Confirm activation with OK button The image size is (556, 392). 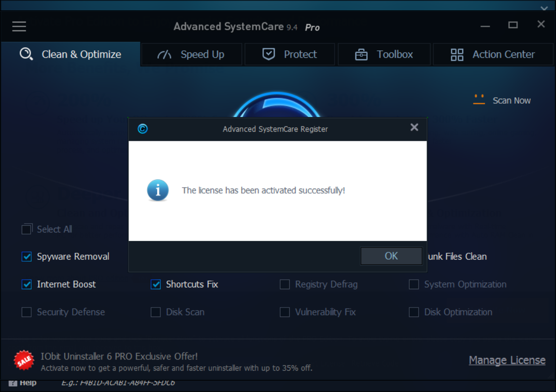(x=391, y=256)
